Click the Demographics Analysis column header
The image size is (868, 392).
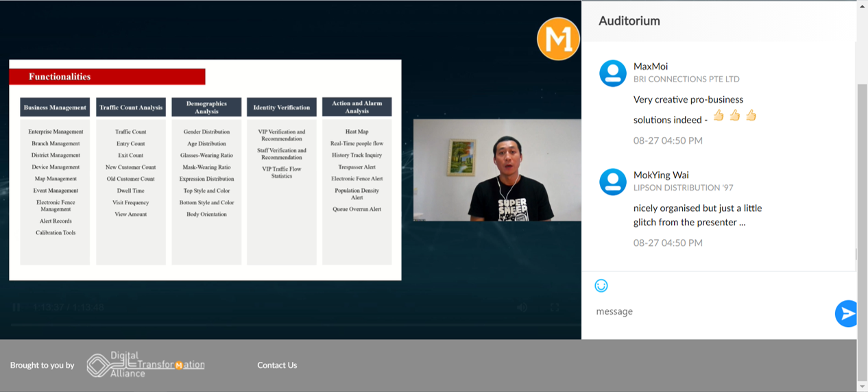pyautogui.click(x=206, y=107)
